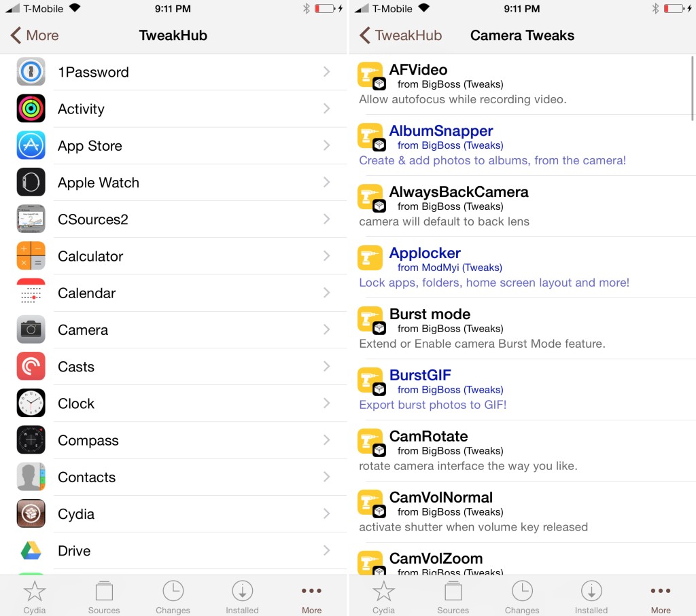Viewport: 696px width, 616px height.
Task: Tap the Cydia app icon in list
Action: tap(31, 513)
